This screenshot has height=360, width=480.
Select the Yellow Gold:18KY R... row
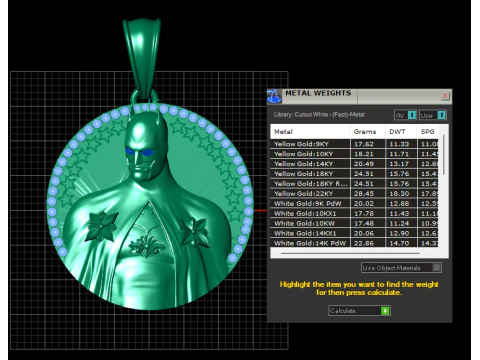click(354, 184)
